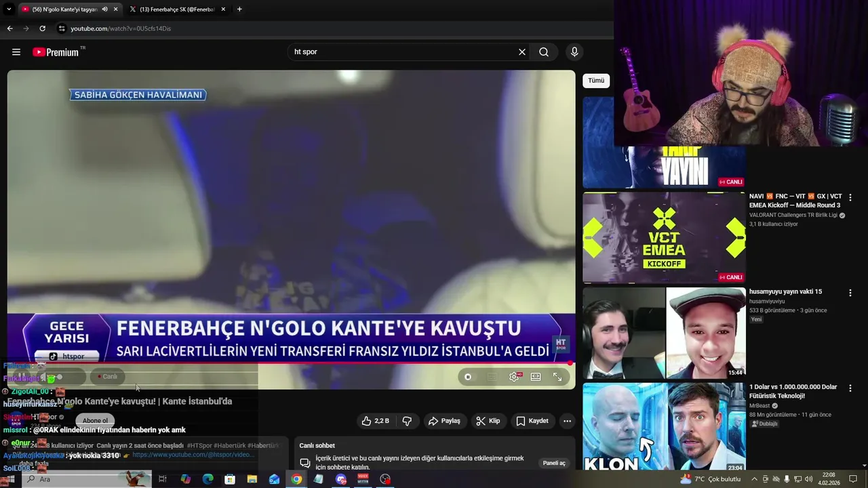Image resolution: width=868 pixels, height=488 pixels.
Task: Open the MrBeast KLON video thumbnail
Action: (664, 428)
